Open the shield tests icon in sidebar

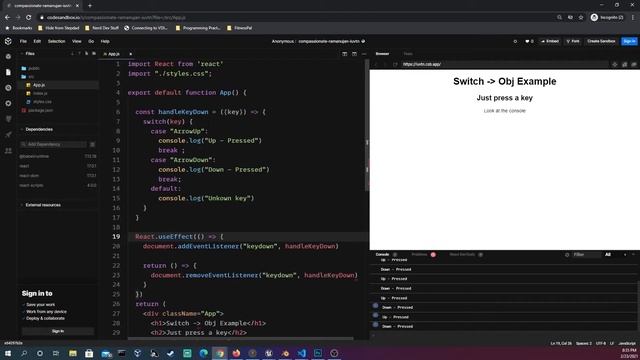pos(8,119)
